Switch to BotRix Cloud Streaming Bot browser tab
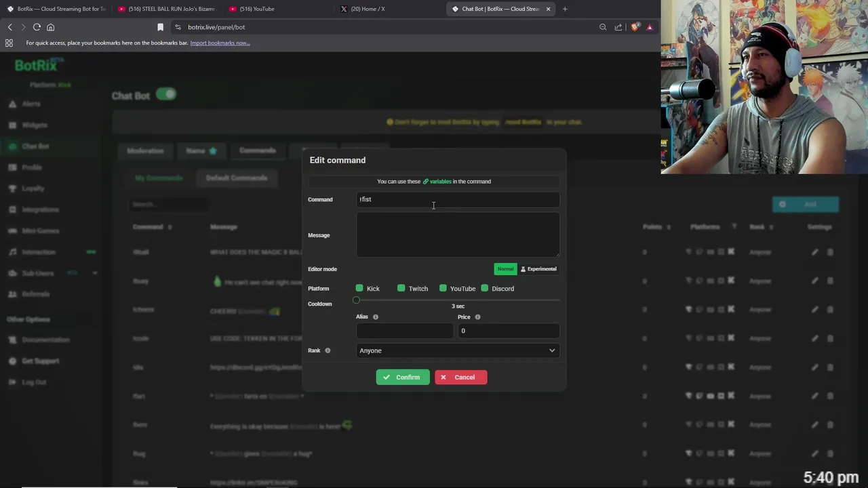Screen dimensions: 868x488 [x=56, y=9]
